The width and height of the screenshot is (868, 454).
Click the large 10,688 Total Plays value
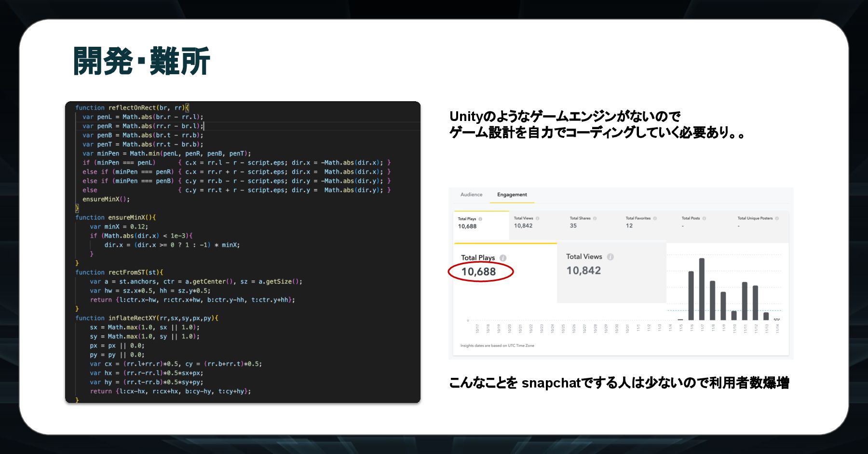478,272
